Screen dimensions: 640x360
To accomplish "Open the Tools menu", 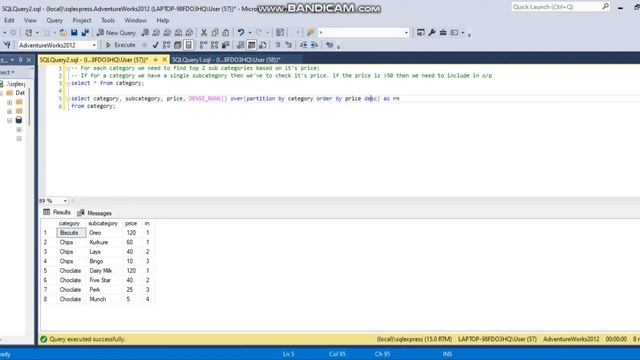I will 108,20.
